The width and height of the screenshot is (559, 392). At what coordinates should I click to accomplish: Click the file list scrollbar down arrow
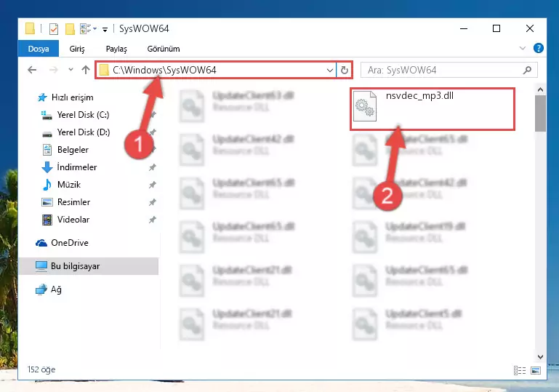pyautogui.click(x=540, y=356)
